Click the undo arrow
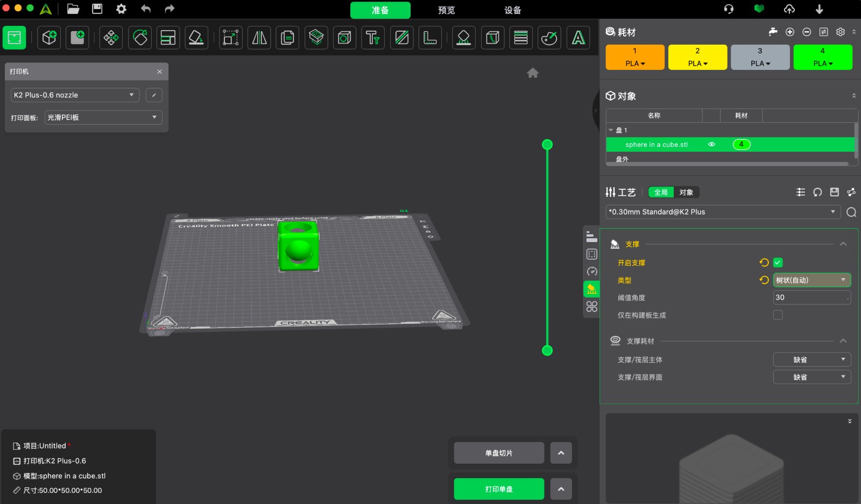This screenshot has width=861, height=504. [146, 9]
